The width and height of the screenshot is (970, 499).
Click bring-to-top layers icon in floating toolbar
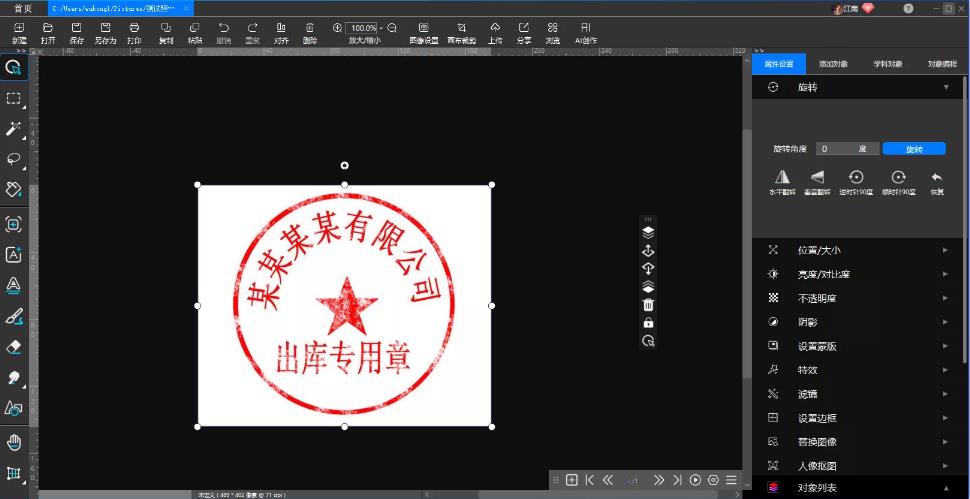tap(648, 232)
